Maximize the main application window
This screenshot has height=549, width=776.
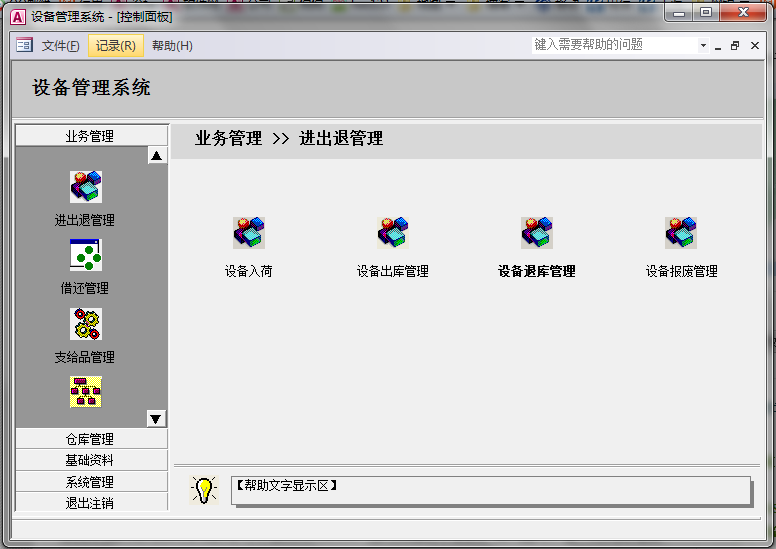(x=706, y=13)
